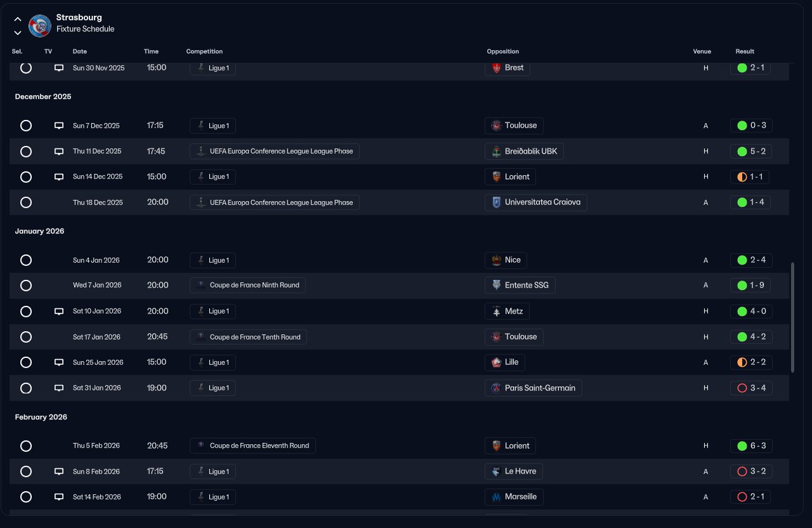Screen dimensions: 812x528
Task: Click the fixture list vertical scrollbar
Action: coord(792,317)
